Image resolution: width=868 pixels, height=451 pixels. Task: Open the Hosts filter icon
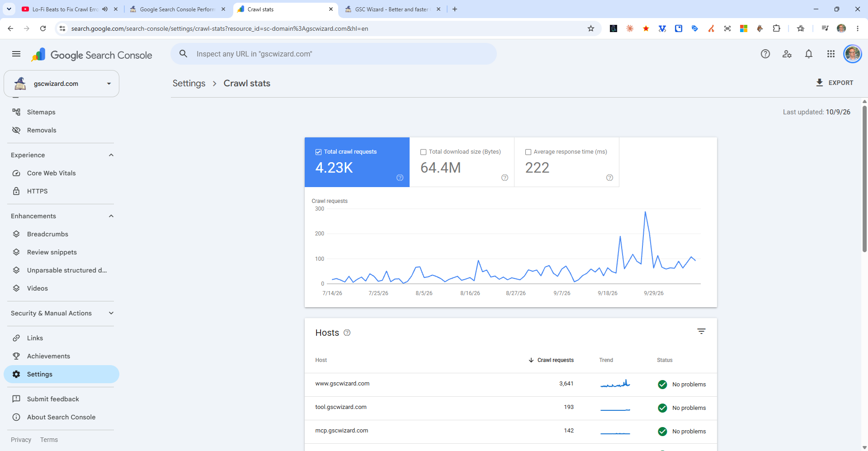click(701, 332)
